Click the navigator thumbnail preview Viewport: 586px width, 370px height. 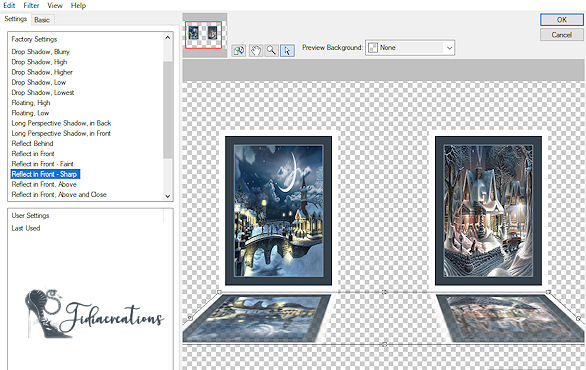point(204,35)
